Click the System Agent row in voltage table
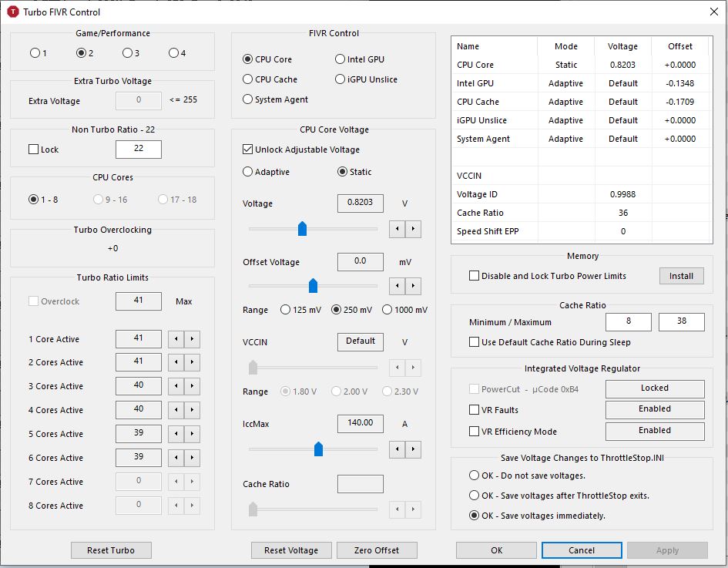The height and width of the screenshot is (568, 728). click(x=582, y=139)
